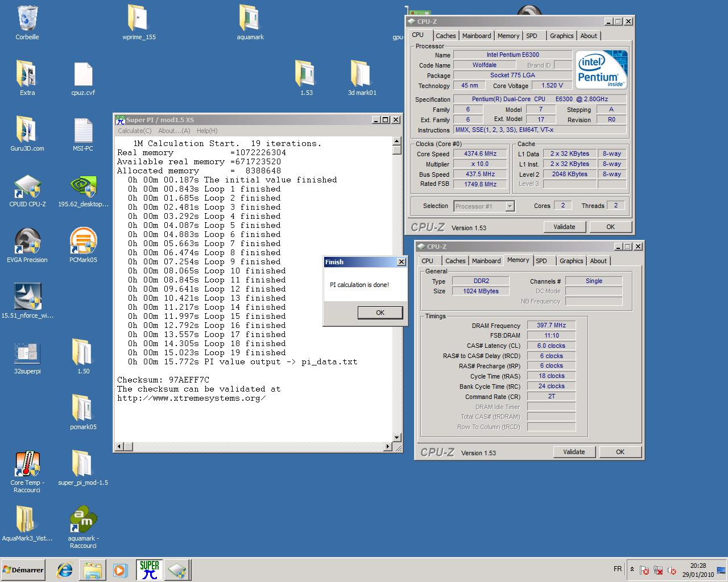728x582 pixels.
Task: Launch the EVGA Precision shortcut
Action: pos(27,242)
